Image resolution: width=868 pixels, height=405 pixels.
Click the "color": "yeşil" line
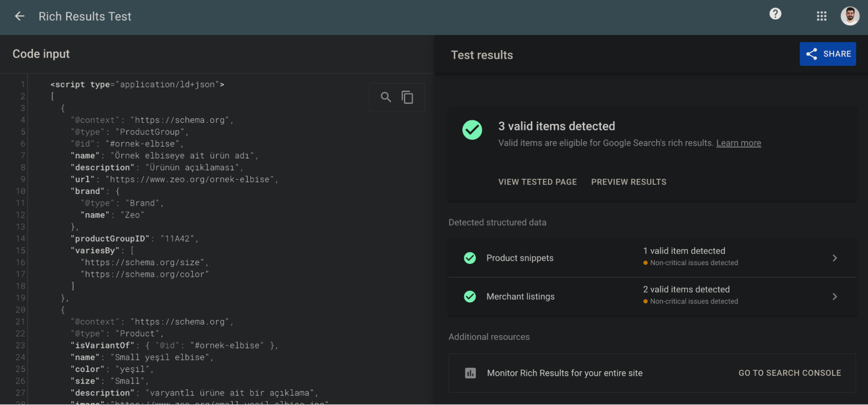coord(112,369)
